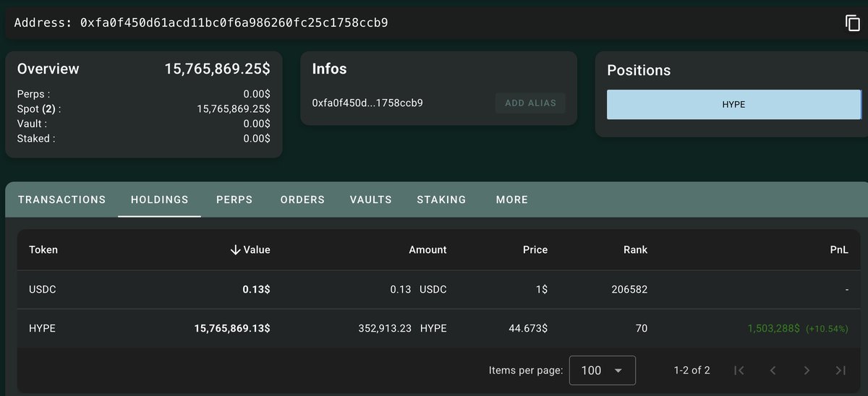Go to the previous page of holdings

(x=773, y=370)
